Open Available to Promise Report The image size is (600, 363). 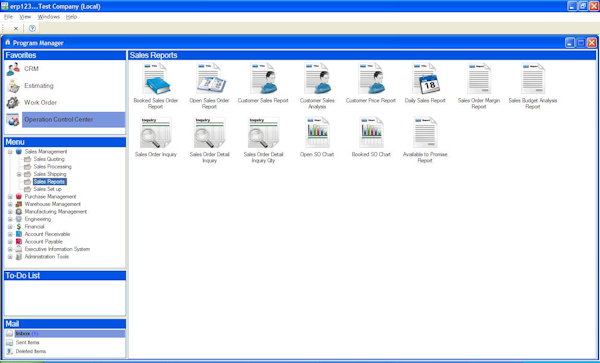tap(425, 133)
